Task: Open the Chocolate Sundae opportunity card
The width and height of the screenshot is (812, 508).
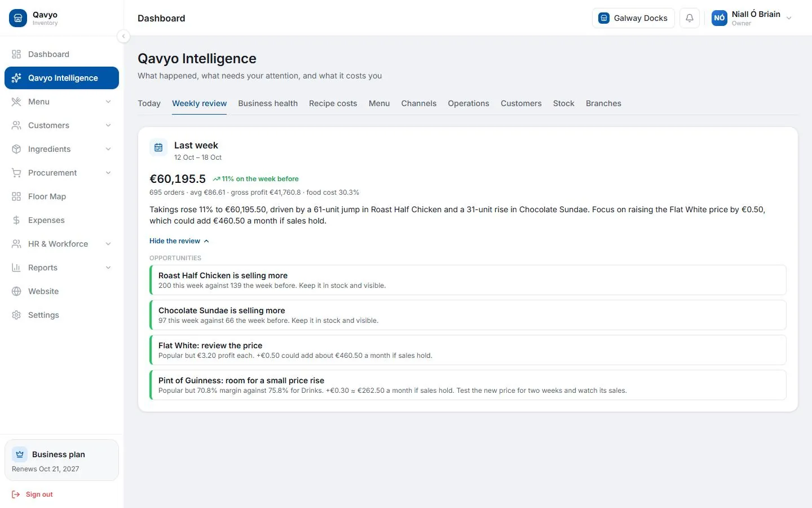Action: coord(468,315)
